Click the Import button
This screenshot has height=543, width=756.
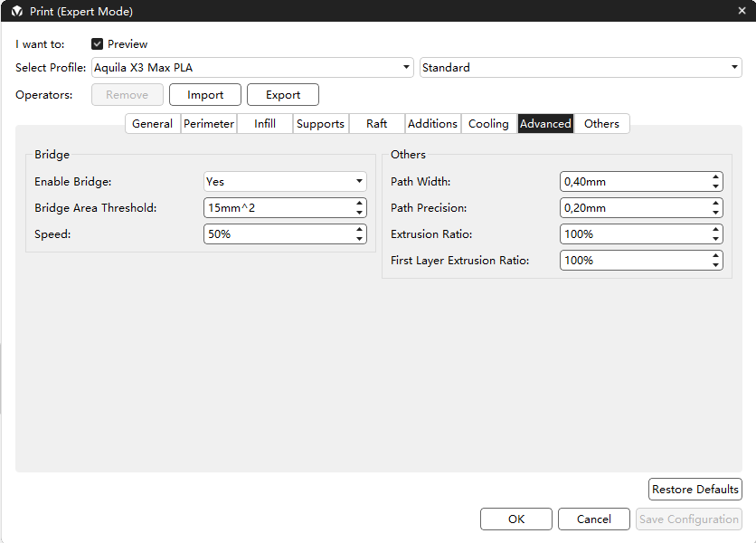pos(205,95)
